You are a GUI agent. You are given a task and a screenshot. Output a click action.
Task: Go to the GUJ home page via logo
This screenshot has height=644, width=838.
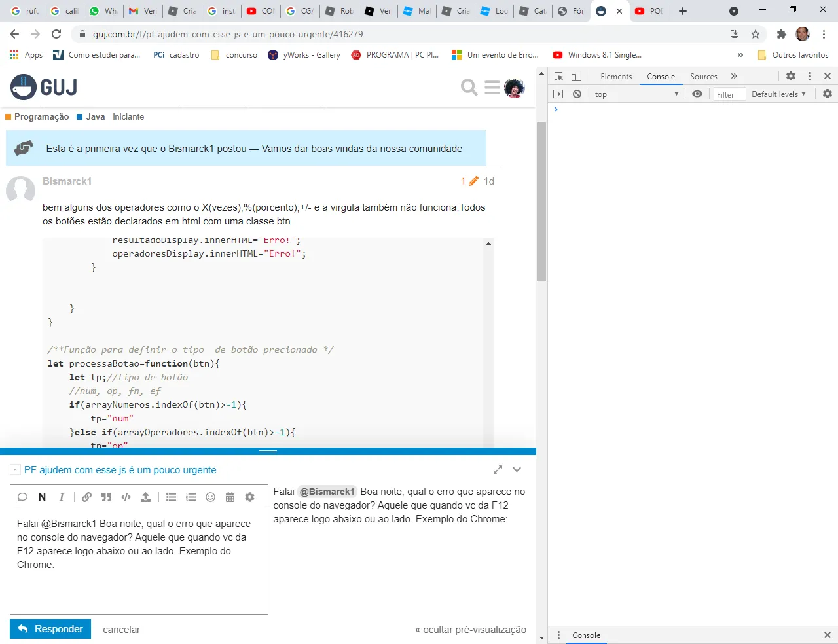click(x=44, y=87)
